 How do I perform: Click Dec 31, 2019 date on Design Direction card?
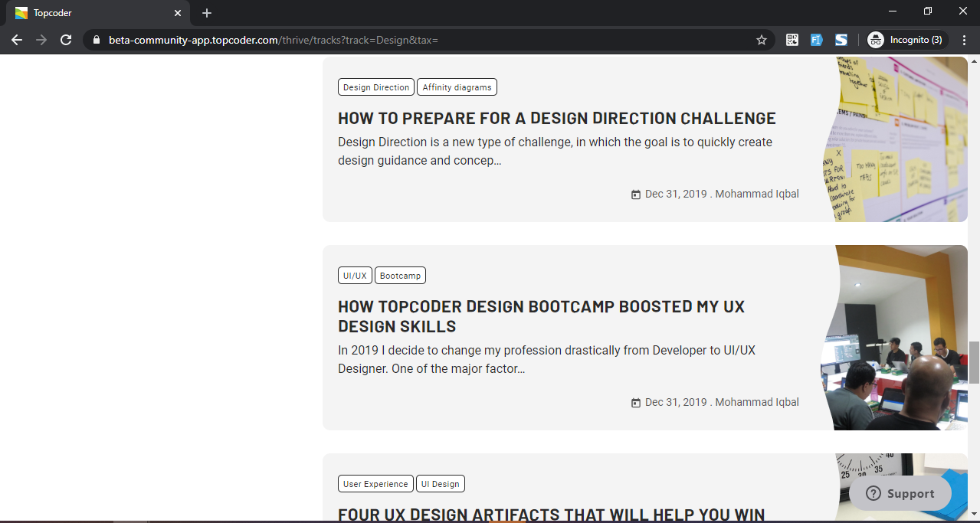[x=676, y=194]
